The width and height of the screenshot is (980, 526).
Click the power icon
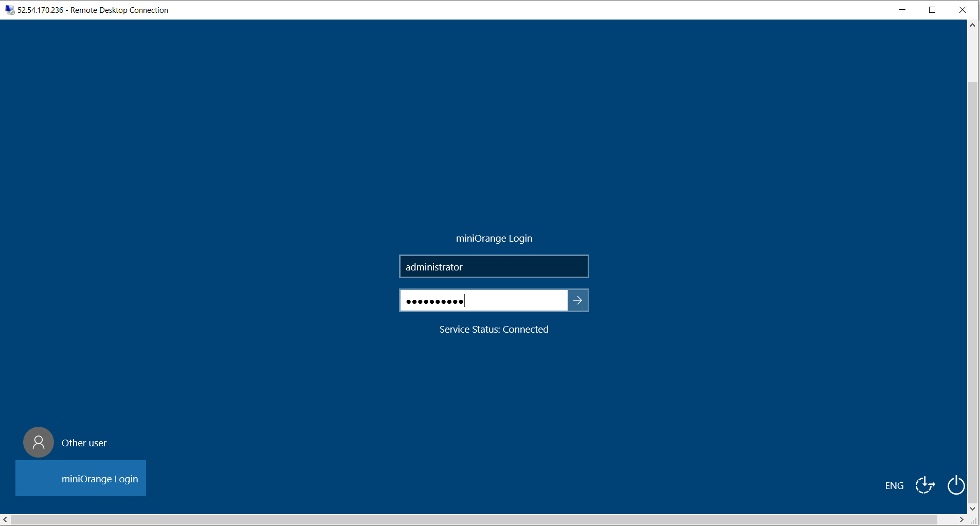click(956, 485)
